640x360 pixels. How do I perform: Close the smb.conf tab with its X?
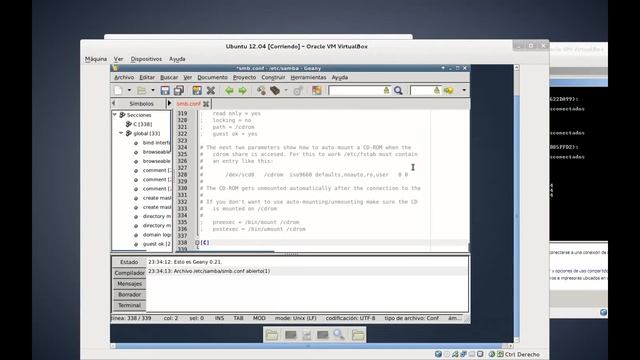click(206, 104)
